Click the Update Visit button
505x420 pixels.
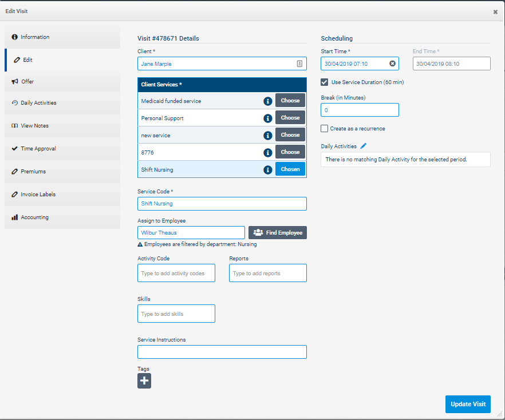(468, 404)
